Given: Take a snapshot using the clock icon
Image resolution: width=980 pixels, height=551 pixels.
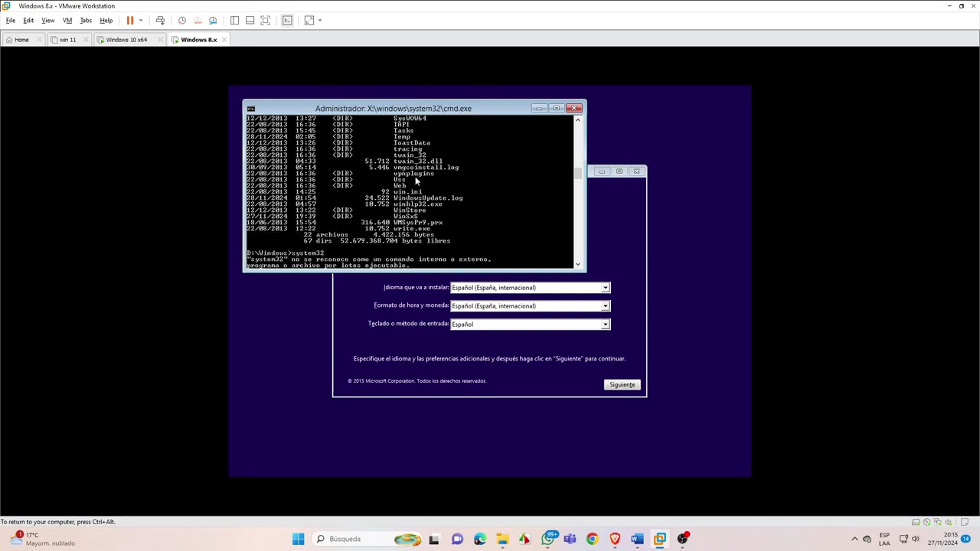Looking at the screenshot, I should (181, 21).
